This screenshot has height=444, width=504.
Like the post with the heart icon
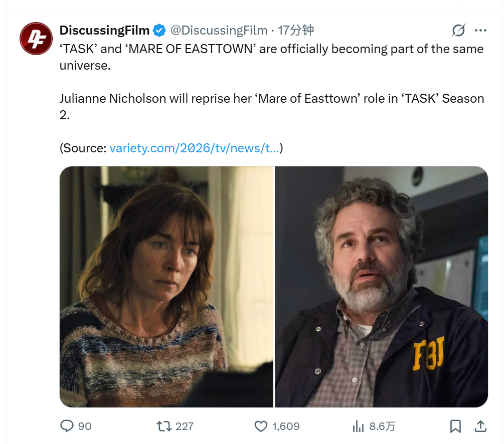(x=261, y=426)
